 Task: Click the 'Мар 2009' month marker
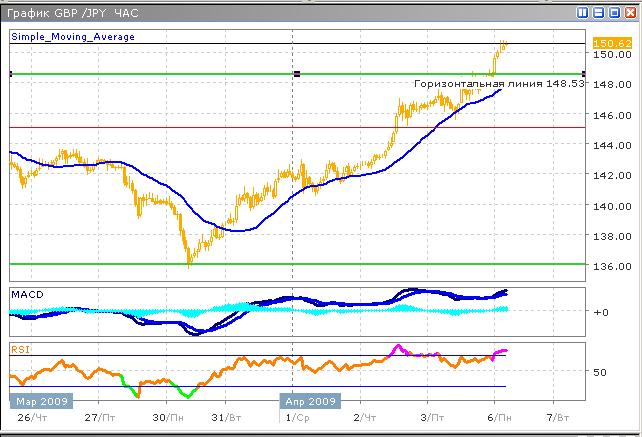click(40, 402)
